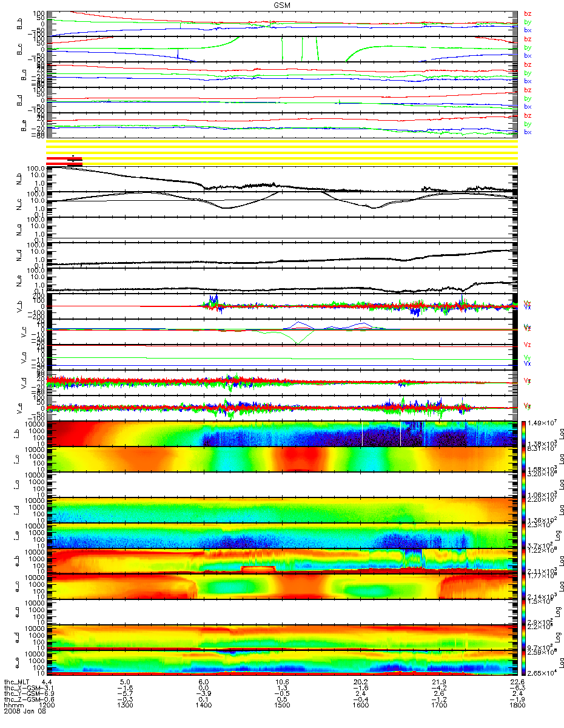The width and height of the screenshot is (564, 728).
Task: Click the bx legend of B_e panel
Action: tap(528, 132)
